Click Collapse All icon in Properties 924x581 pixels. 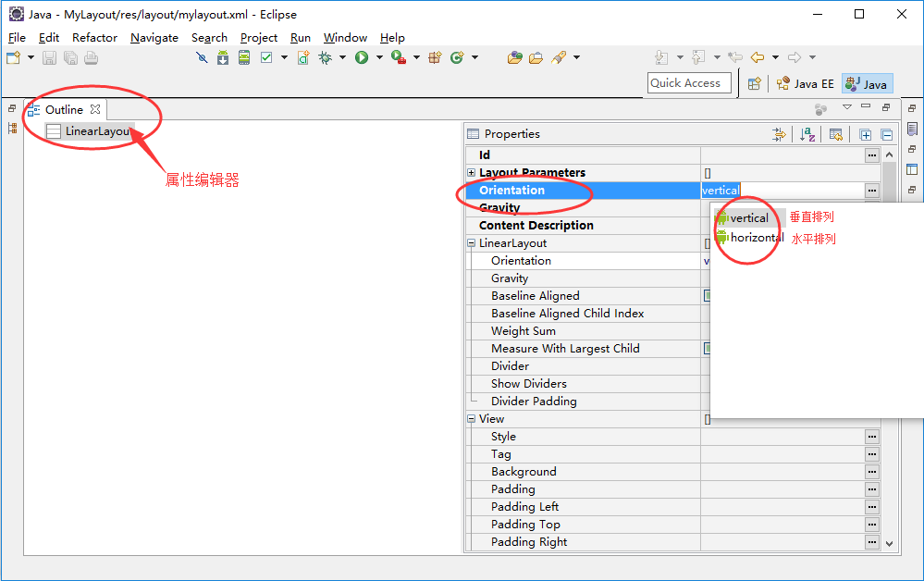point(887,135)
